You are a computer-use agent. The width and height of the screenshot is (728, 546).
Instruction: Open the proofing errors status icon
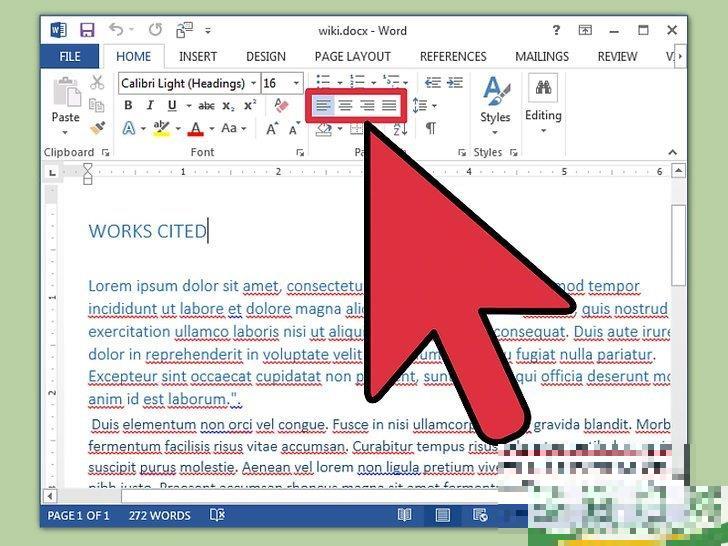pyautogui.click(x=217, y=515)
